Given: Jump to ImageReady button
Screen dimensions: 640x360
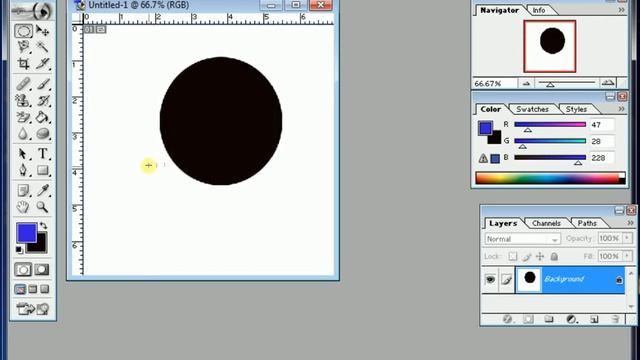Looking at the screenshot, I should [x=25, y=309].
